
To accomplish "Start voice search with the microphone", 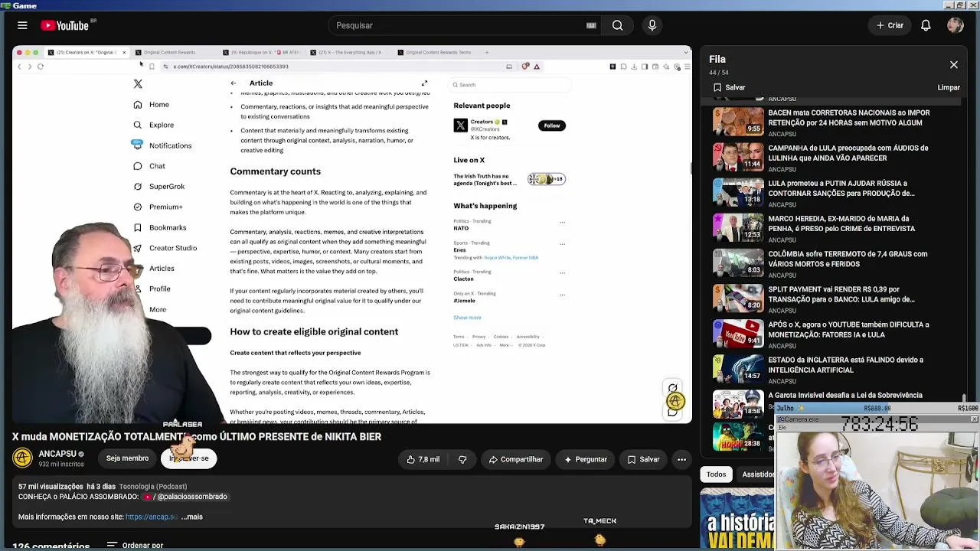I will (x=652, y=25).
